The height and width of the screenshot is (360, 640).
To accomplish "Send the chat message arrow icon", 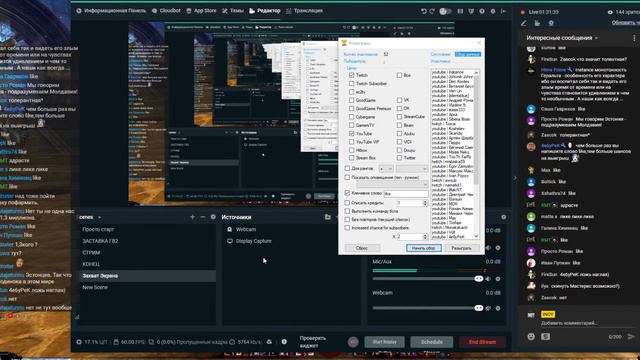I will pyautogui.click(x=631, y=336).
